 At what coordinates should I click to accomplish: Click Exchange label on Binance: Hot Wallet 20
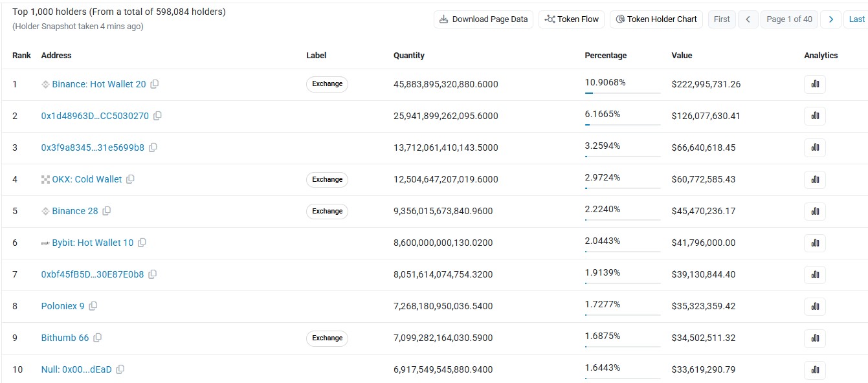(x=327, y=84)
